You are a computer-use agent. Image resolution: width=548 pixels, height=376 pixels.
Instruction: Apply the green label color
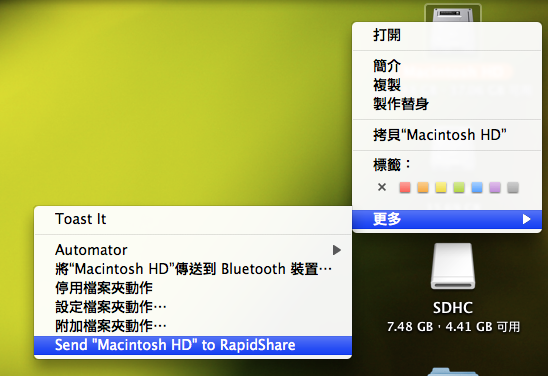(459, 187)
